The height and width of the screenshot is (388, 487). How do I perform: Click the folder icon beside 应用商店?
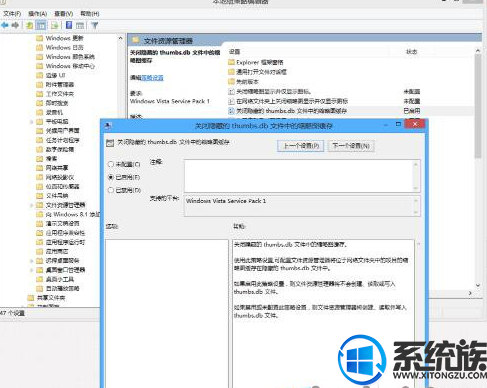40,251
